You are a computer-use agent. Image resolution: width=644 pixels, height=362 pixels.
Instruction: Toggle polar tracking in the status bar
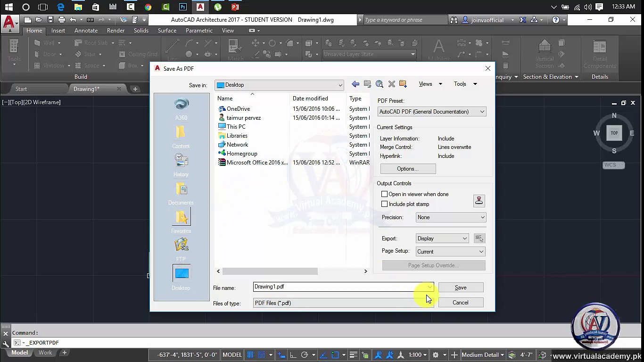coord(304,355)
